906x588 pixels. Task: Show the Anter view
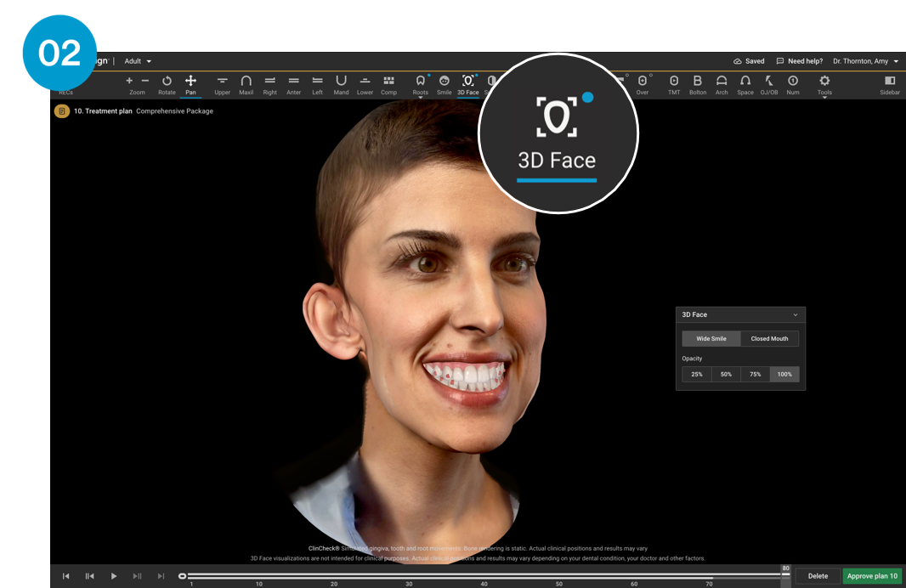(x=293, y=84)
